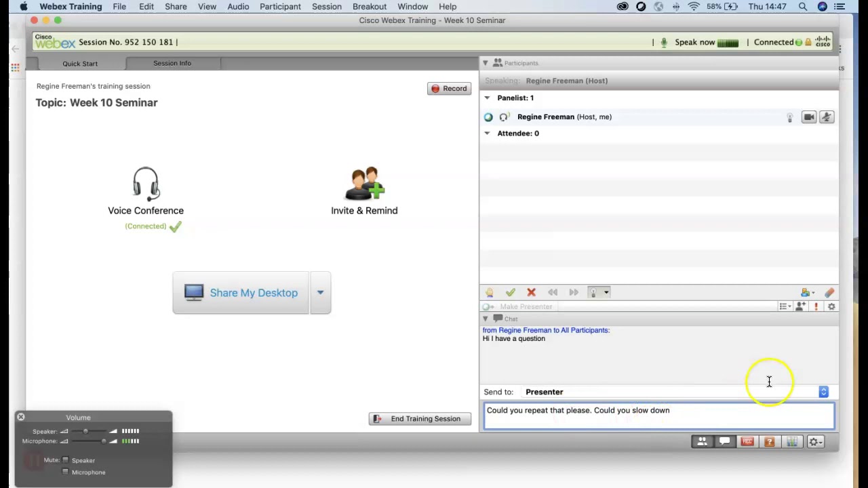Click the Invite & Remind icon

365,184
